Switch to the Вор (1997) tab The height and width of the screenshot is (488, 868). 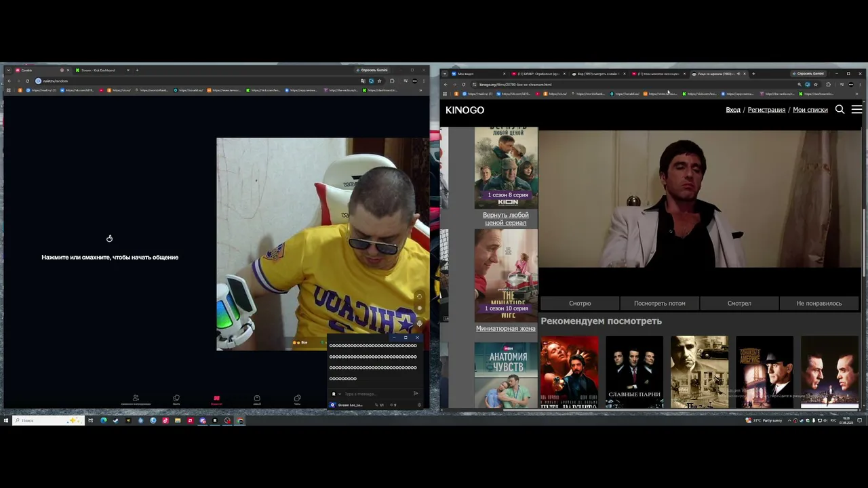(x=597, y=73)
